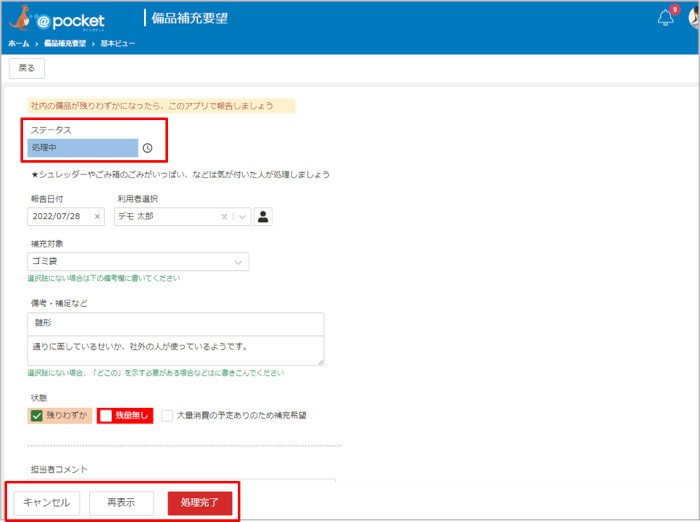Click the キャンセル button
This screenshot has width=700, height=522.
click(47, 503)
